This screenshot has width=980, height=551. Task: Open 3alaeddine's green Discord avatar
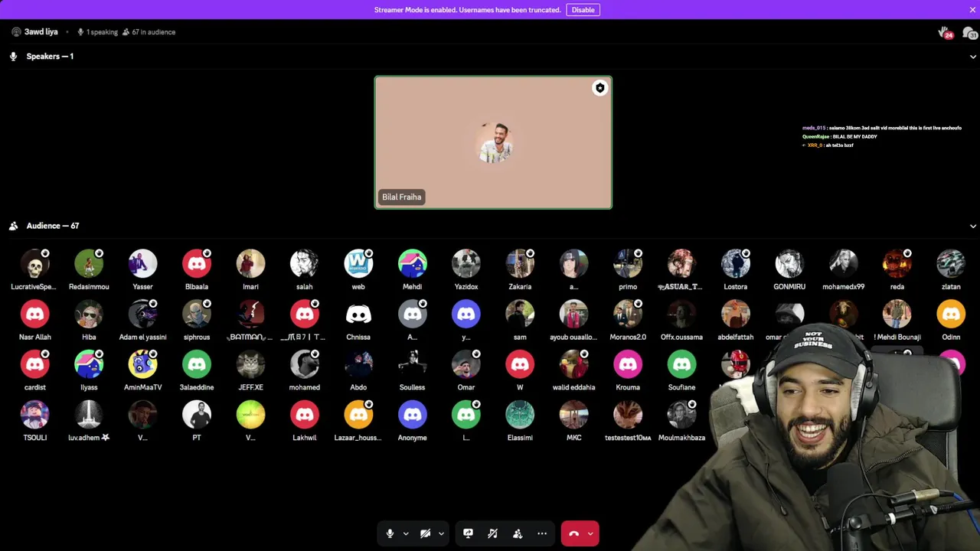pos(197,364)
